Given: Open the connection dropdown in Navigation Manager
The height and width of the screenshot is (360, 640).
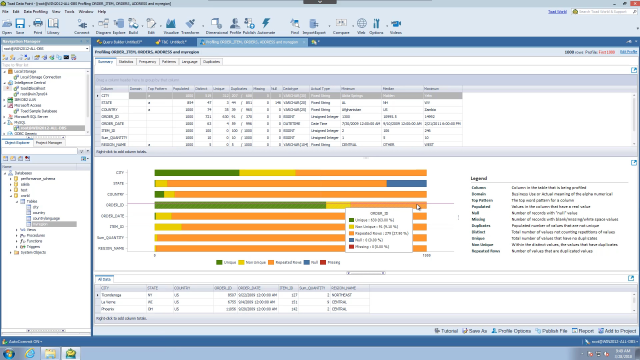Looking at the screenshot, I should 87,49.
